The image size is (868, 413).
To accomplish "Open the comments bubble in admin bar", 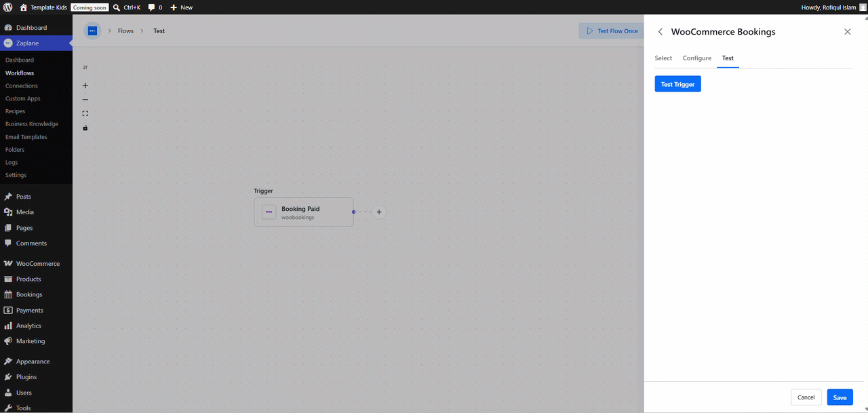I will (x=155, y=7).
